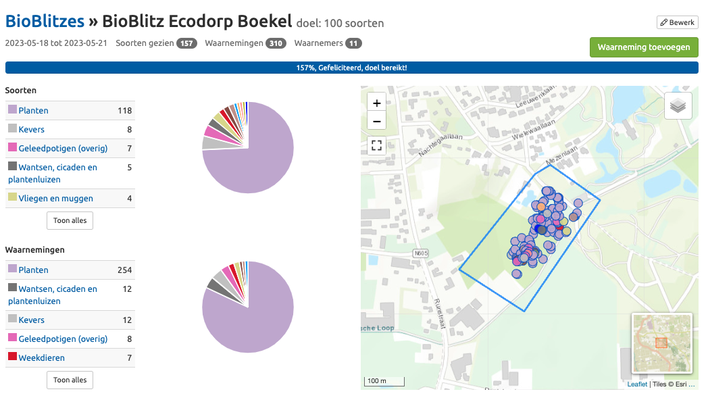Expand the full Waarnemingen list with Toon alles
708x400 pixels.
70,380
